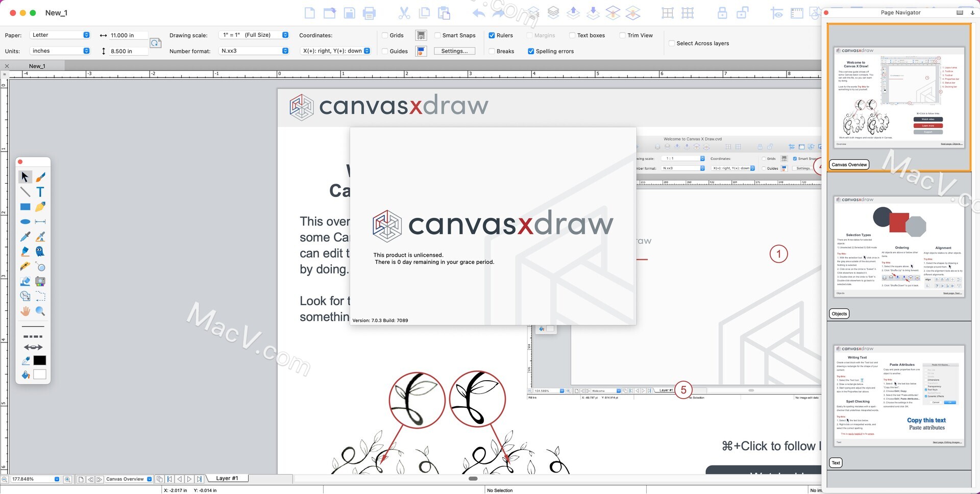The width and height of the screenshot is (980, 494).
Task: Pick the Oval shape tool
Action: pos(24,221)
